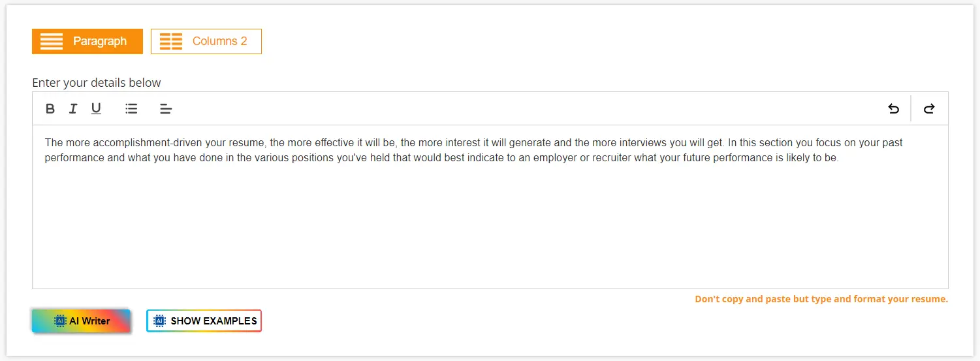Click the "Enter your details below" label
This screenshot has height=361, width=980.
click(97, 83)
